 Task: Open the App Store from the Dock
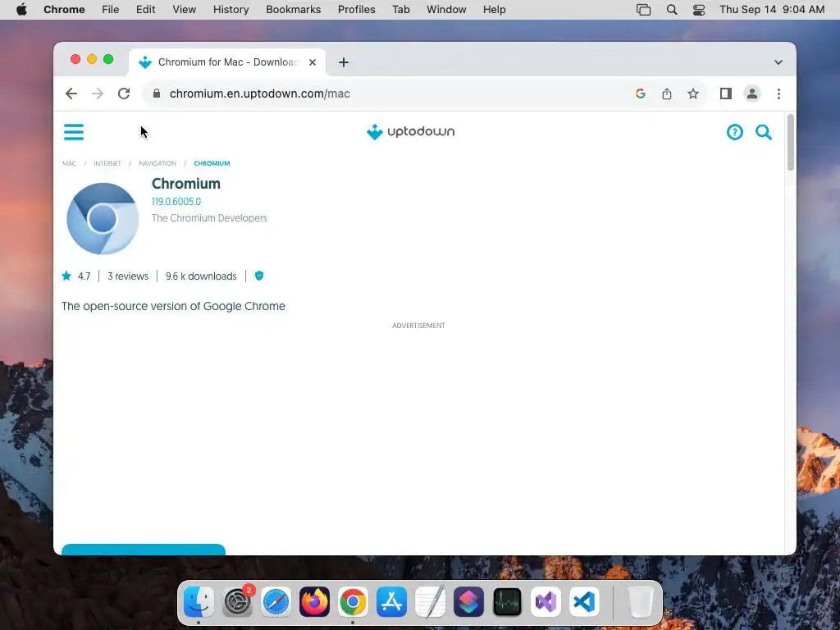391,601
